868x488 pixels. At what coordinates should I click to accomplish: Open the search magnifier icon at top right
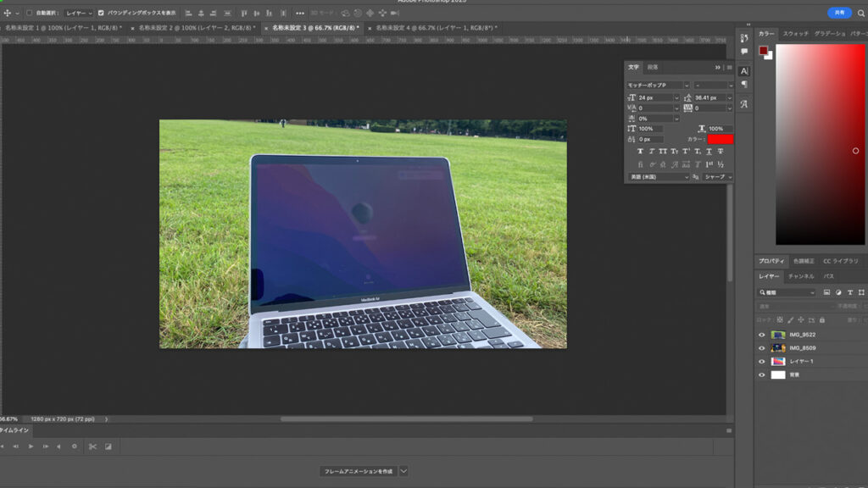pos(861,13)
